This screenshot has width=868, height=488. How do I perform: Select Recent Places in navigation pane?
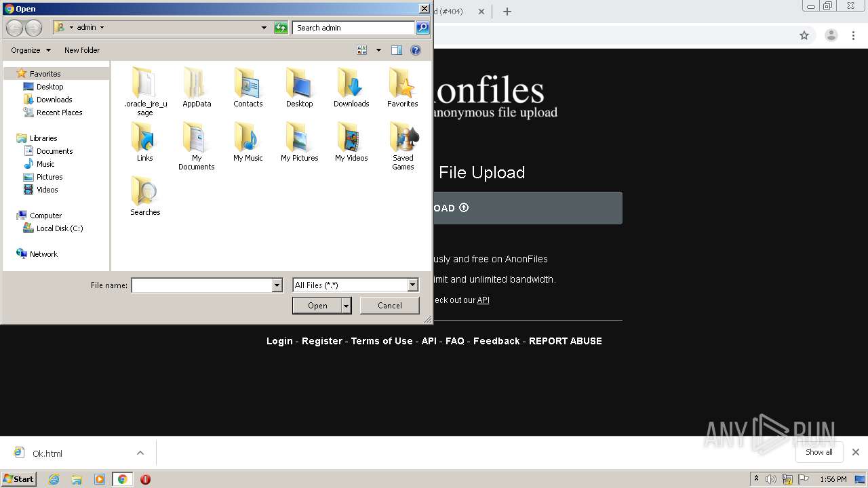(59, 113)
